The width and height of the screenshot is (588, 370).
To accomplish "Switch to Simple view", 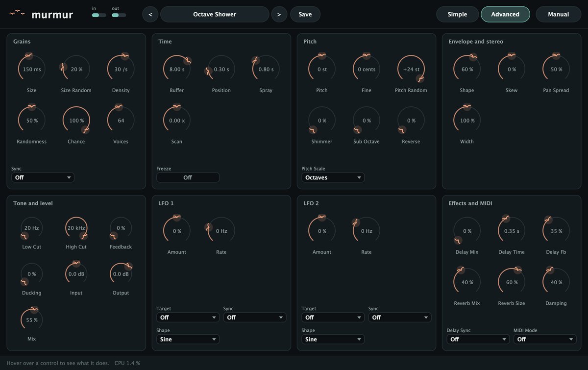I will tap(457, 14).
